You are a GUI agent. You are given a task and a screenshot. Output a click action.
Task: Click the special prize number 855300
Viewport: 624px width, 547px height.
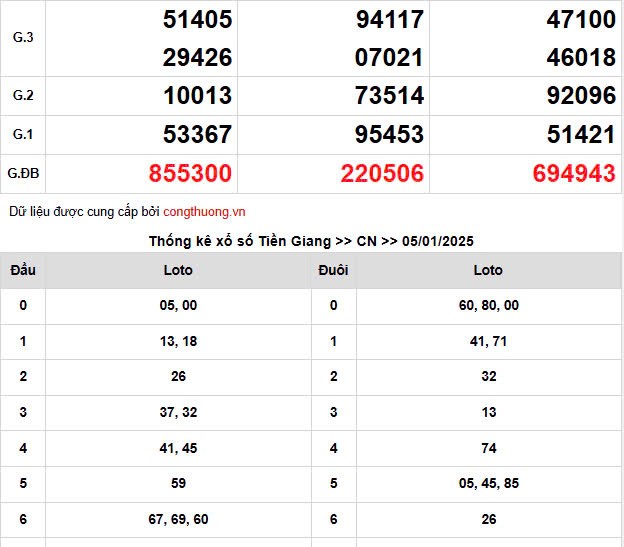(190, 174)
